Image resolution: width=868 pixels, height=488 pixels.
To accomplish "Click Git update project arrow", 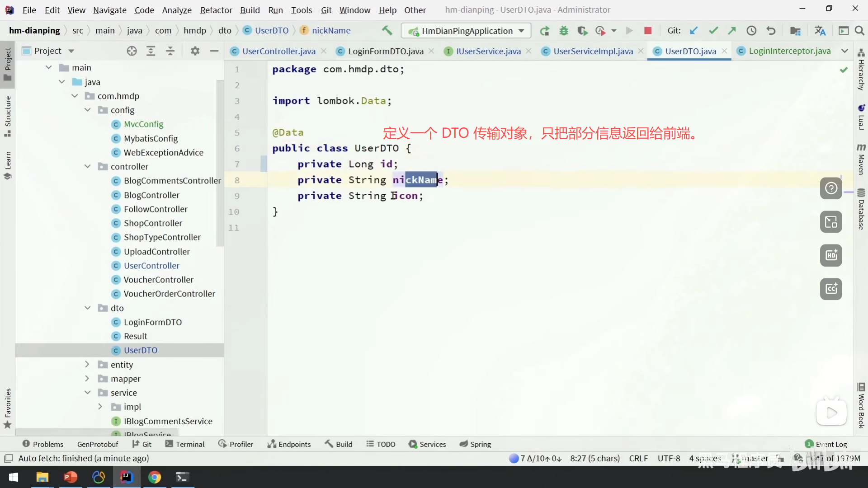I will (x=693, y=31).
